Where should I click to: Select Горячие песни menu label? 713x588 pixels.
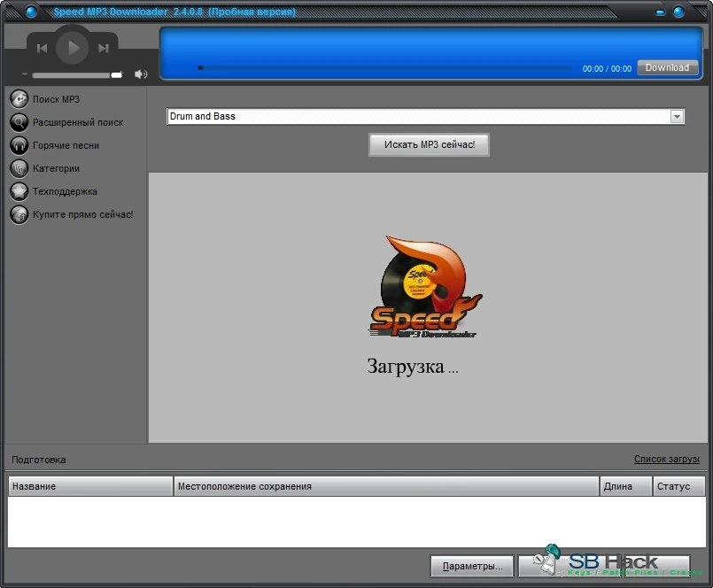(66, 145)
